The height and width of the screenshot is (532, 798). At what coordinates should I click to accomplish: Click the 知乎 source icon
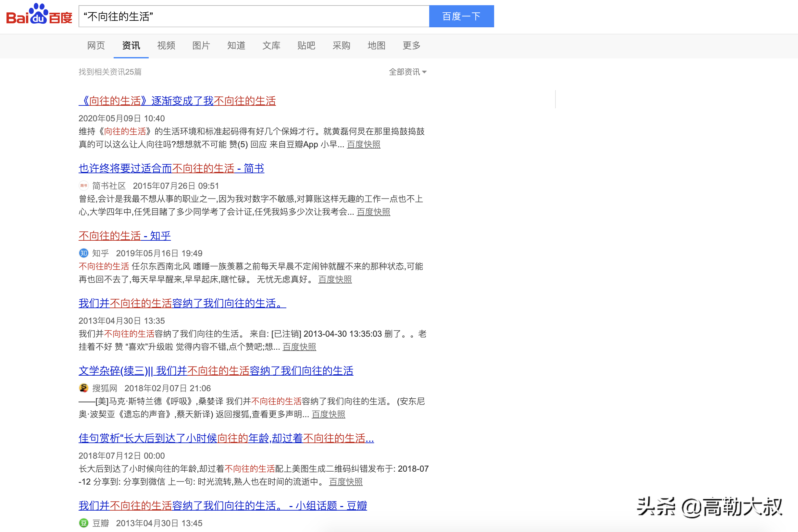click(x=83, y=253)
